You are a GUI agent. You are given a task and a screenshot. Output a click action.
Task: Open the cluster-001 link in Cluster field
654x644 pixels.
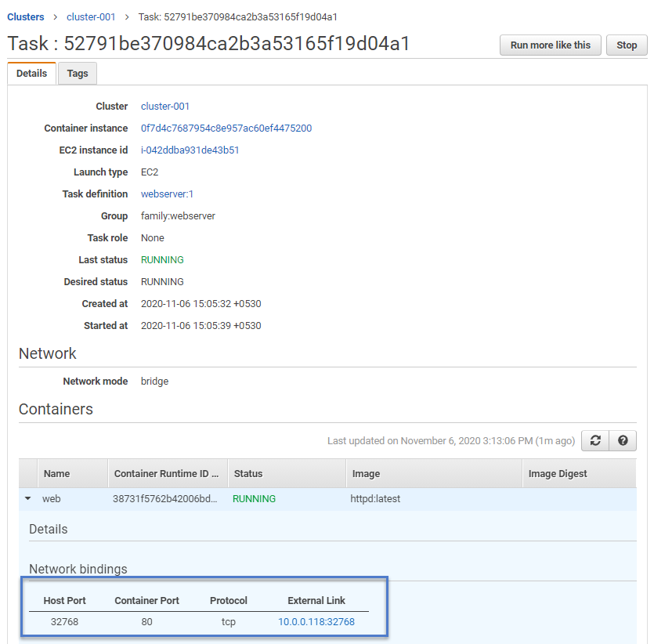(x=165, y=107)
